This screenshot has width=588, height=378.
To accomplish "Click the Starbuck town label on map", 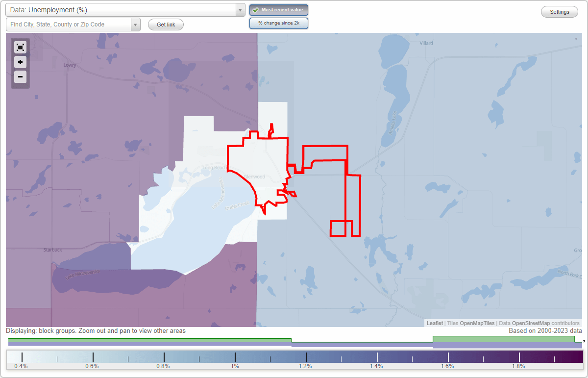I will pos(52,250).
